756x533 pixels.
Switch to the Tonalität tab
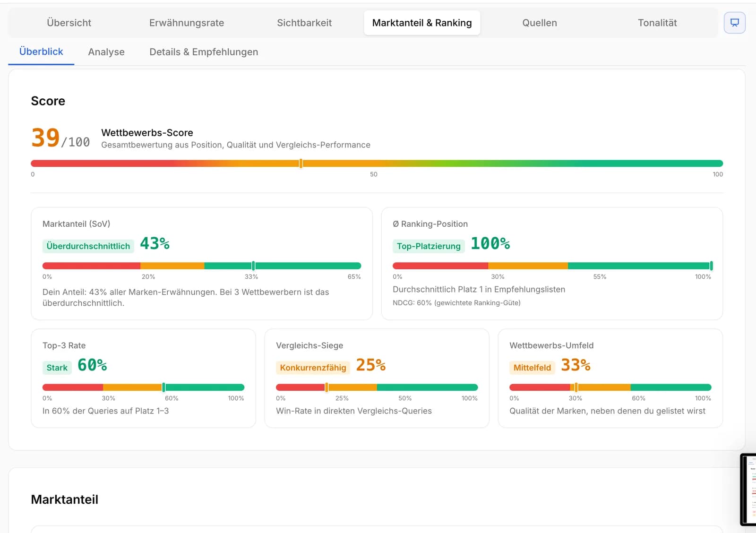[657, 23]
